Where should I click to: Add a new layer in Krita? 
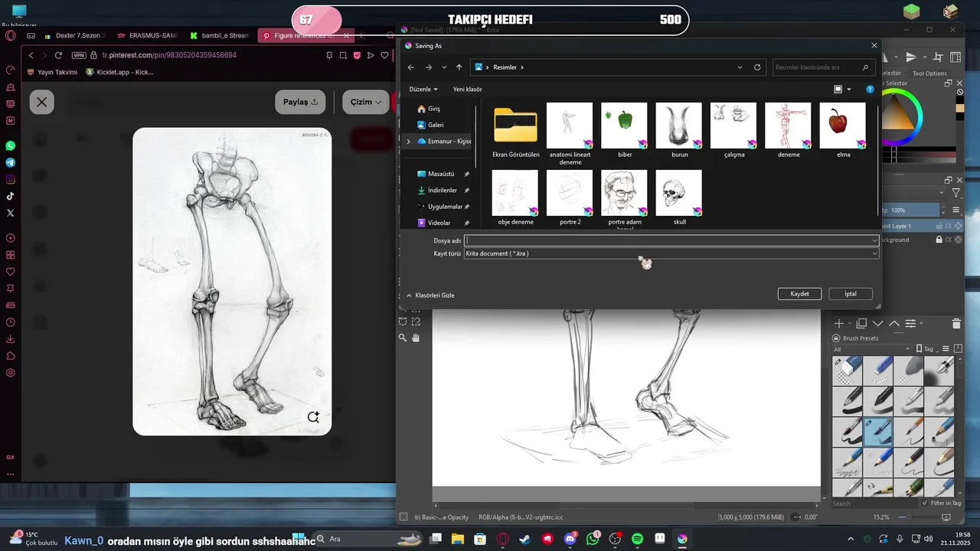click(x=839, y=324)
